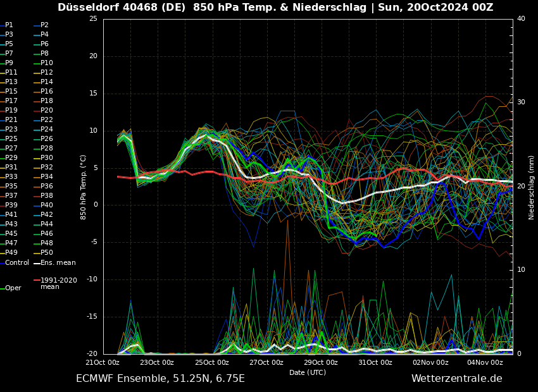Screen dimensions: 538x392
Task: Select the 04Nov 00z date tick
Action: pyautogui.click(x=485, y=362)
